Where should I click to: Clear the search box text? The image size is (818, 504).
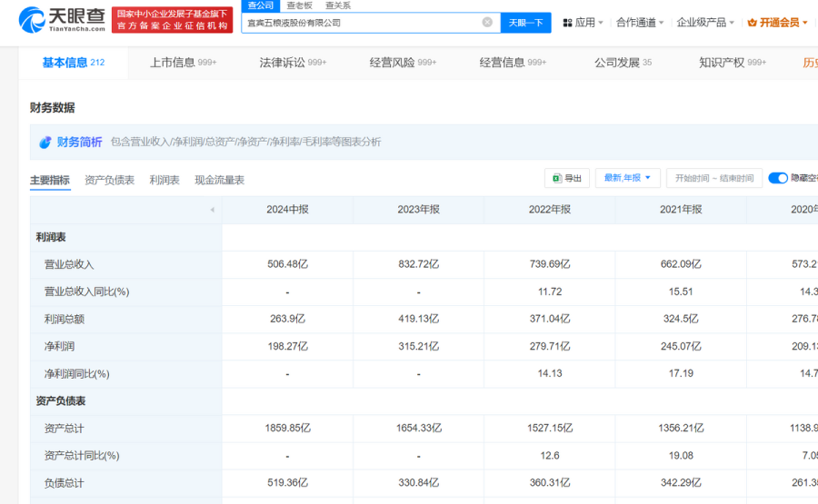point(487,22)
